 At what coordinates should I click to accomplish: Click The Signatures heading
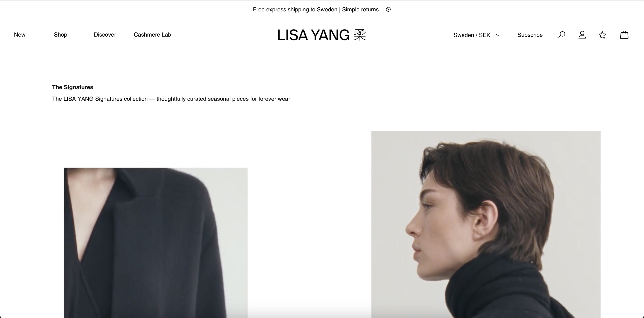coord(73,87)
